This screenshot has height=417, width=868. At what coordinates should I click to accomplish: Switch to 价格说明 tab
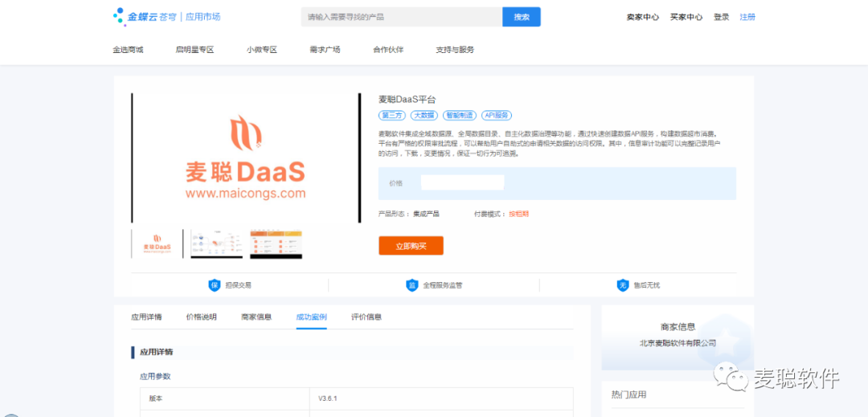coord(202,317)
